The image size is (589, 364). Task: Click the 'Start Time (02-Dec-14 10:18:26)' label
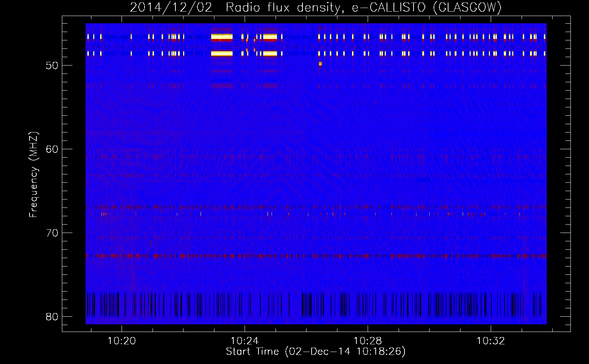(316, 352)
